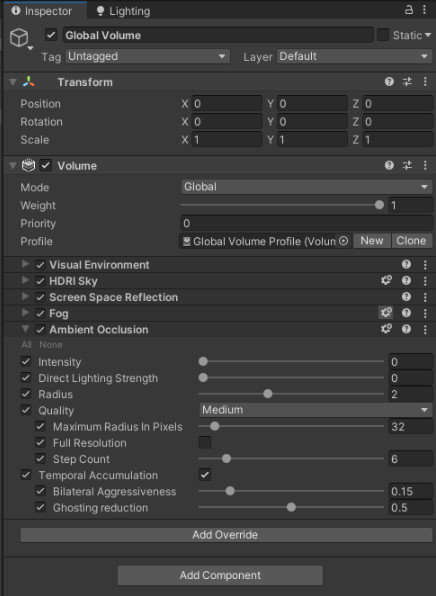Uncheck the Intensity override checkbox
The image size is (436, 596).
point(25,361)
